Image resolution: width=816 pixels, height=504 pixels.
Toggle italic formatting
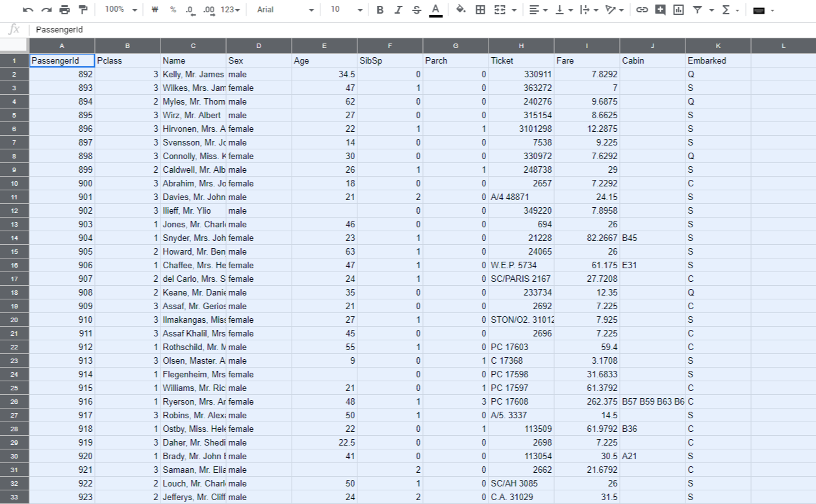[x=398, y=10]
